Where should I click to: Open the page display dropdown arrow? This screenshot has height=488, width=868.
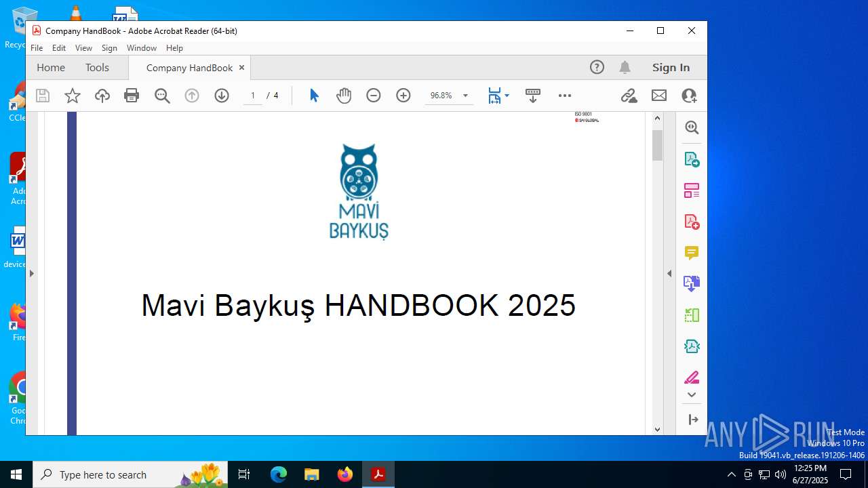click(507, 96)
